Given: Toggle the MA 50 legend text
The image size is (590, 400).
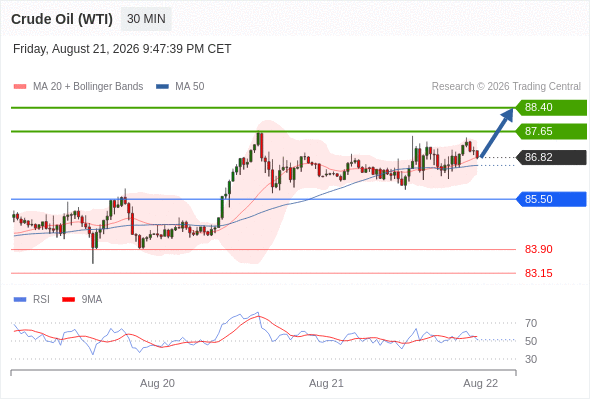Looking at the screenshot, I should (190, 87).
